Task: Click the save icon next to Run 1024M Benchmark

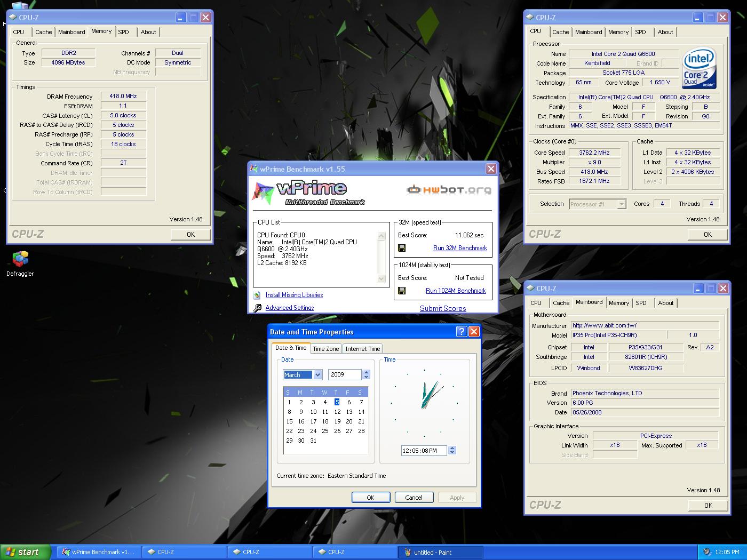Action: [402, 291]
